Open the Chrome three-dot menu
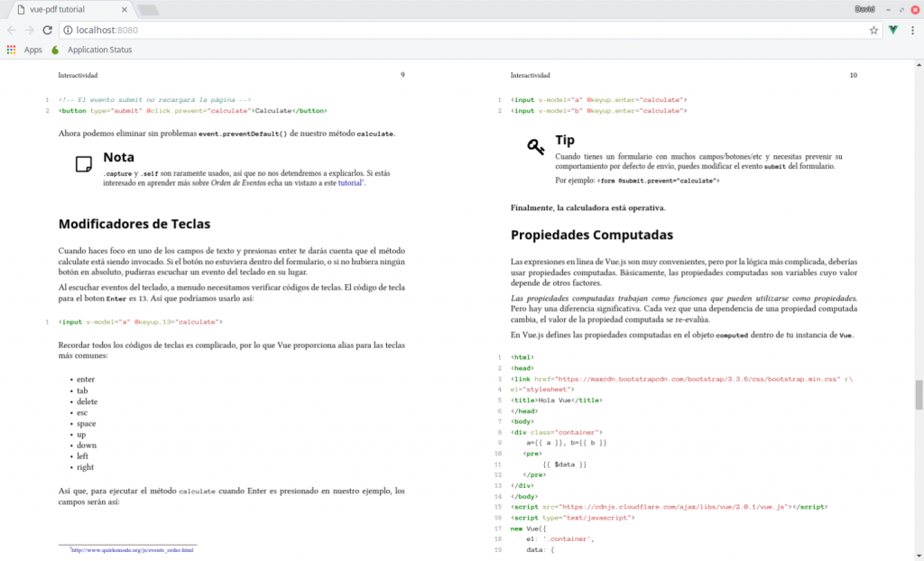Viewport: 924px width, 561px height. [913, 29]
